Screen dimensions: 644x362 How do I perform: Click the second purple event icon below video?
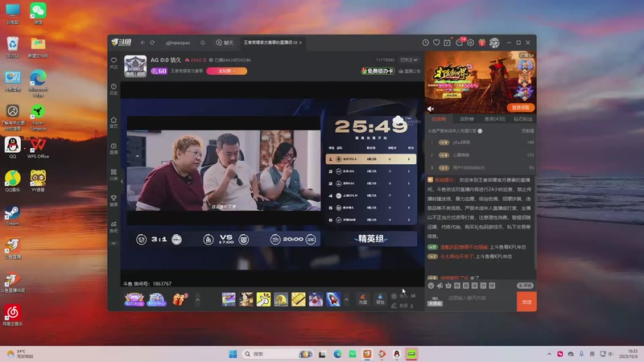click(x=156, y=299)
